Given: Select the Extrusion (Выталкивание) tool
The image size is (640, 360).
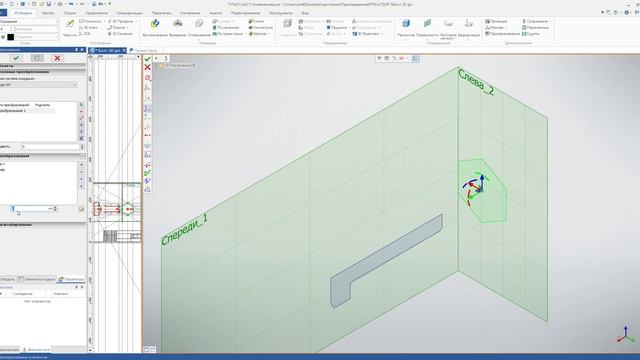Looking at the screenshot, I should tap(155, 28).
